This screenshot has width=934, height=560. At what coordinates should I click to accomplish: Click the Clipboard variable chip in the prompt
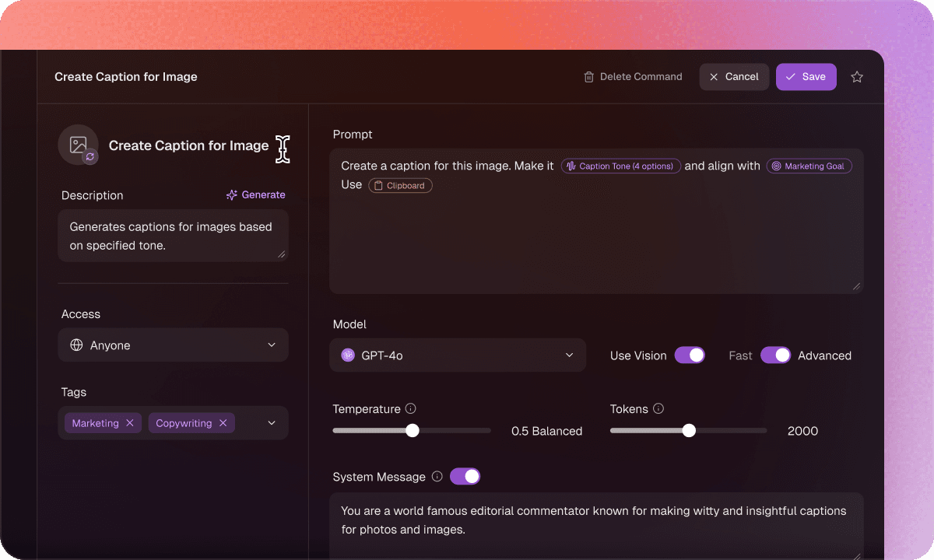(x=400, y=185)
